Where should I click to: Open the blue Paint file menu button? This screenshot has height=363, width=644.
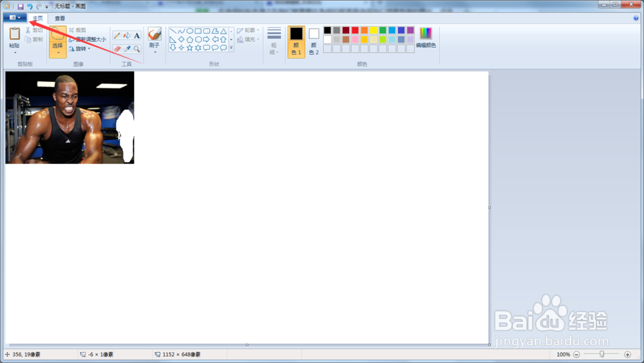15,17
